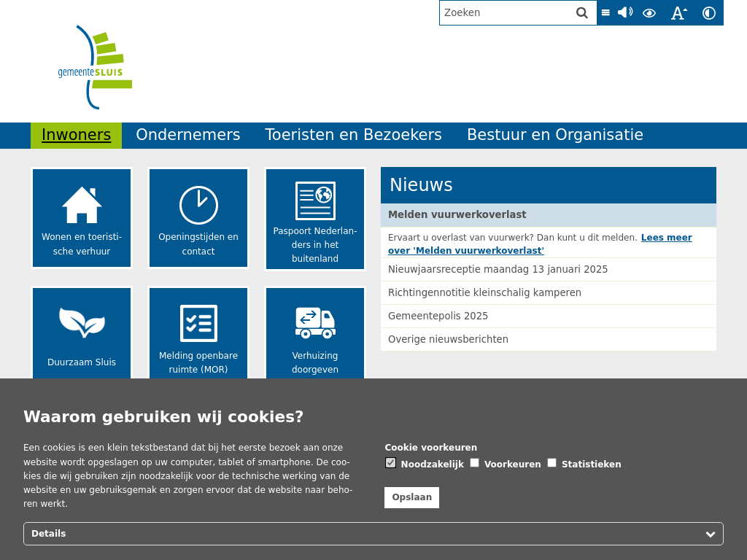
Task: Open the Wonen en toeristische verhuur tile
Action: point(82,218)
